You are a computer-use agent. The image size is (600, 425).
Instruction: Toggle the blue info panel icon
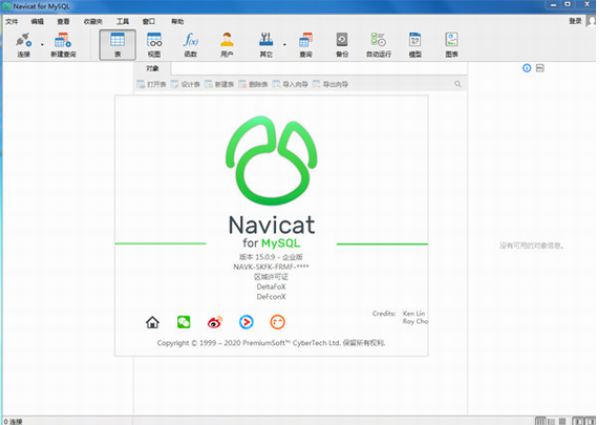click(x=527, y=68)
